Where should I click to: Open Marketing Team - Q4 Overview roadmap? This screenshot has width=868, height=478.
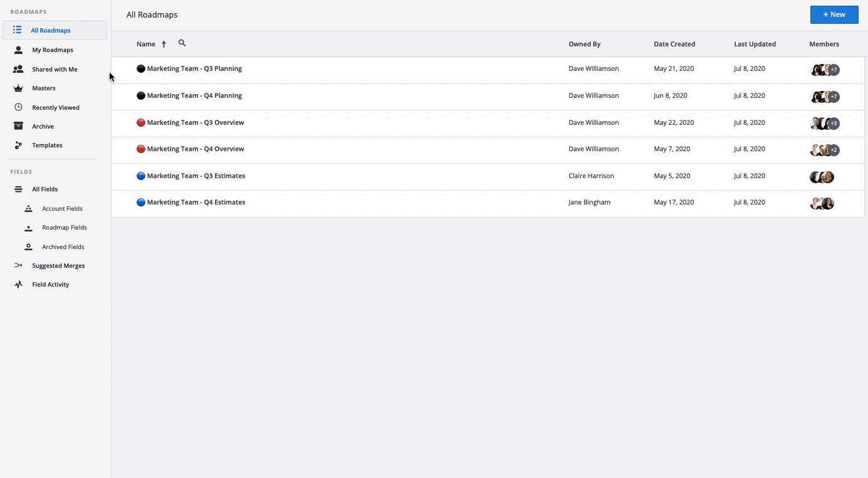point(196,149)
